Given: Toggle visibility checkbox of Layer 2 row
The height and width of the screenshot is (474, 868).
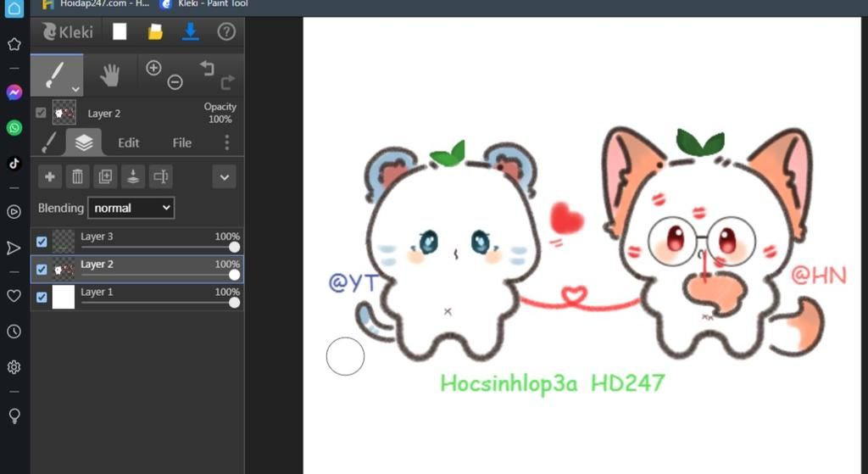Looking at the screenshot, I should coord(42,269).
